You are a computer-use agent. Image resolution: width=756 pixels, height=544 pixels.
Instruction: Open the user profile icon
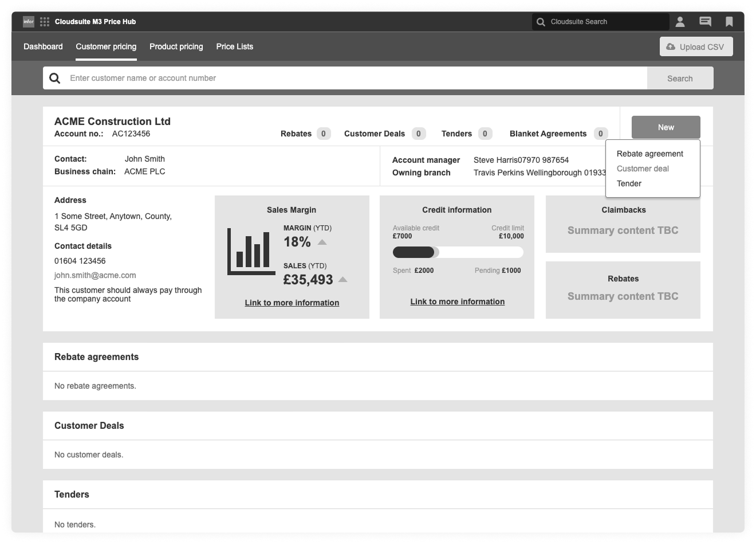[x=680, y=22]
